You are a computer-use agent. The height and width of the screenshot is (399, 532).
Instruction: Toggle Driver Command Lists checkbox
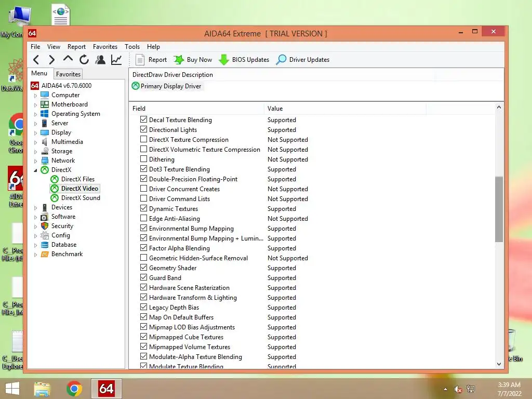click(x=143, y=198)
